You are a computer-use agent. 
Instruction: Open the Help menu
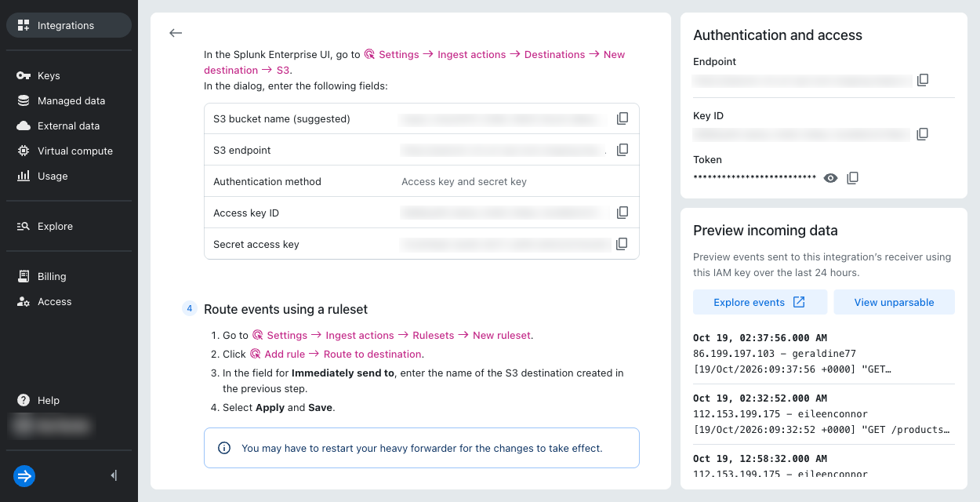(69, 400)
